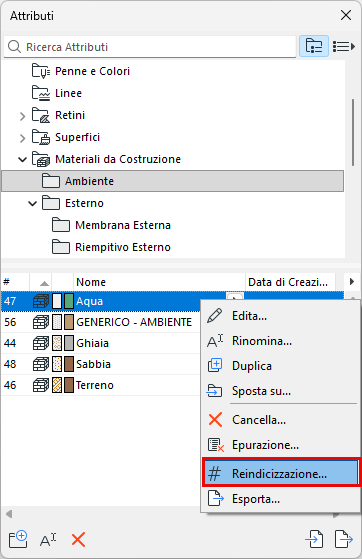
Task: Open the Penne e Colori folder
Action: 92,71
